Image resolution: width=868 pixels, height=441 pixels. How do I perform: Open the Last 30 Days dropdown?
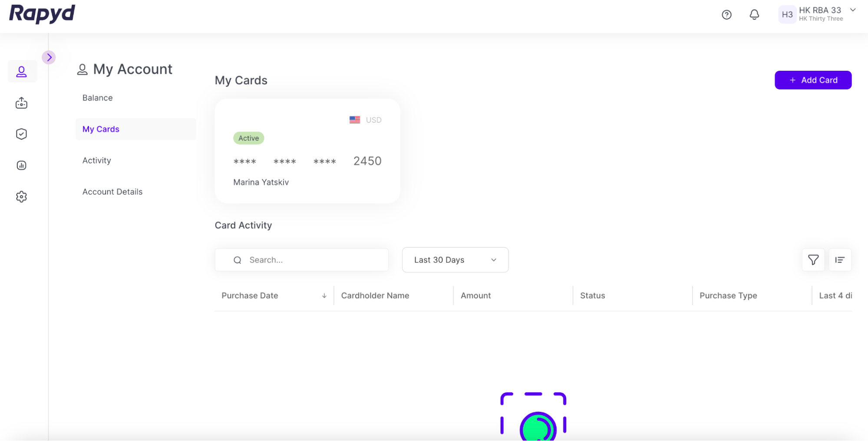[455, 260]
